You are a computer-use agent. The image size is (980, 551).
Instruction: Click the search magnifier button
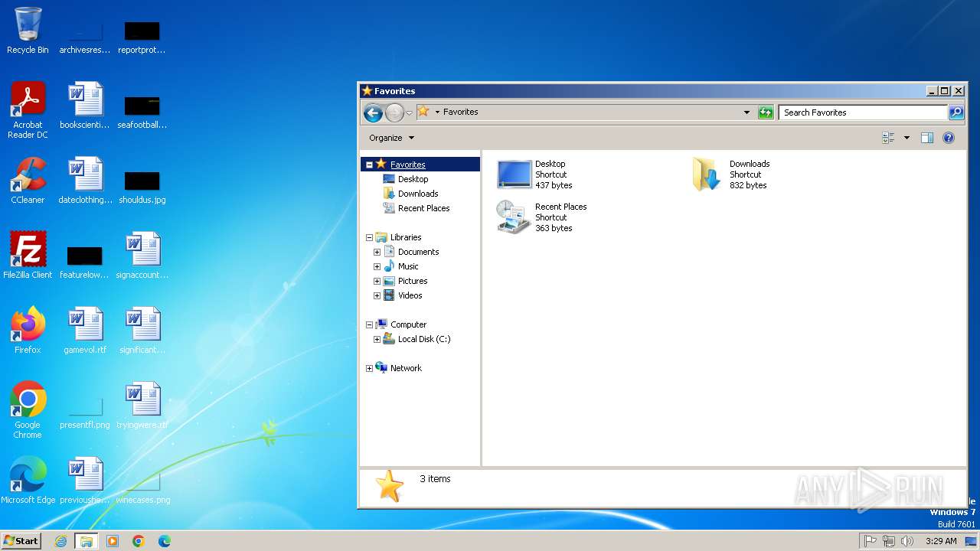(956, 112)
